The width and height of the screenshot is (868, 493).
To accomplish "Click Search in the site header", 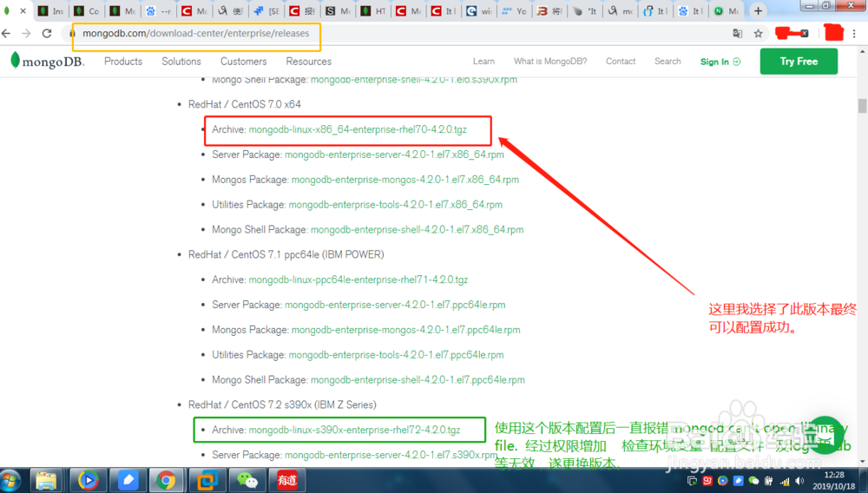I will click(x=667, y=62).
